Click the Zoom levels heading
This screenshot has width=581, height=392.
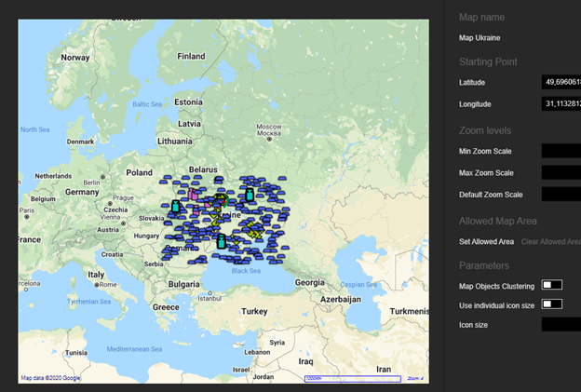click(x=485, y=130)
